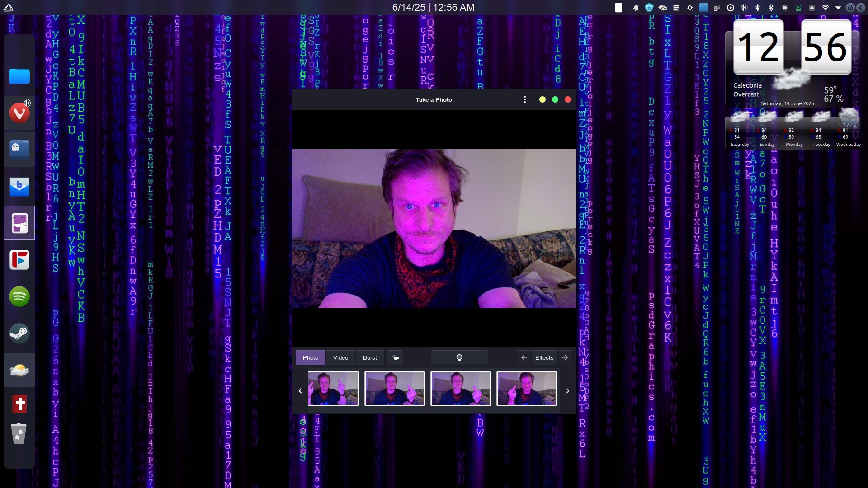Open Vivaldi browser from the dock

click(x=19, y=113)
